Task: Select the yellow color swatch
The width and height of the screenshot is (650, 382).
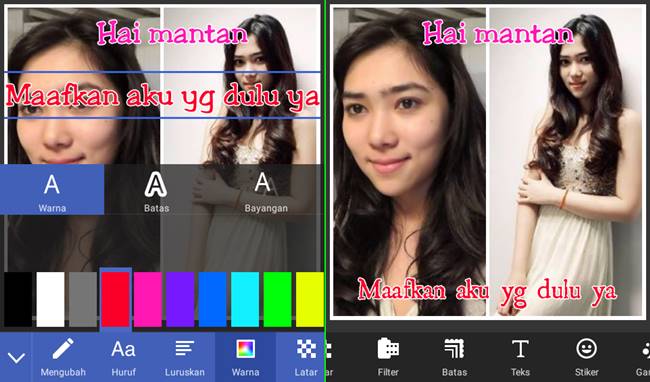Action: click(x=310, y=299)
